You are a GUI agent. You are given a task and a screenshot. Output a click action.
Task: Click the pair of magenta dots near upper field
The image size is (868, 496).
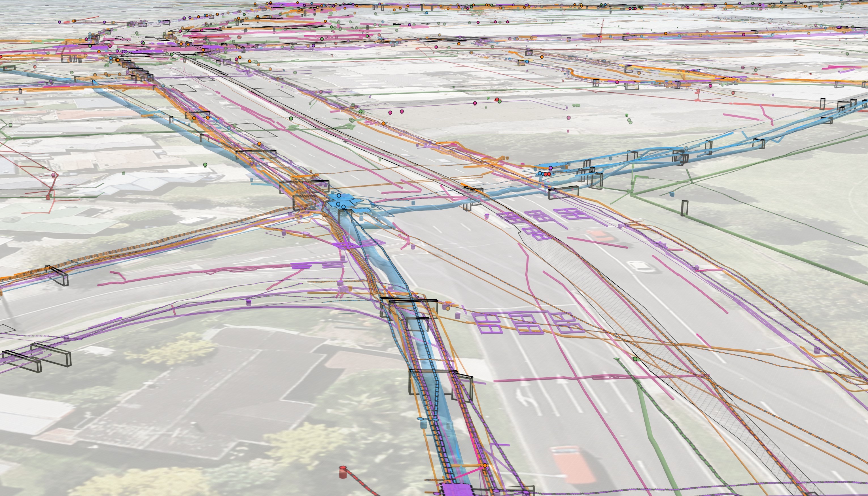tap(396, 112)
